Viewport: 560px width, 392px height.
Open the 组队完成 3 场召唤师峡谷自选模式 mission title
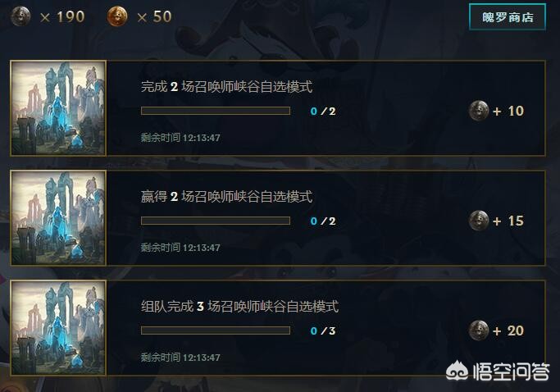[239, 306]
